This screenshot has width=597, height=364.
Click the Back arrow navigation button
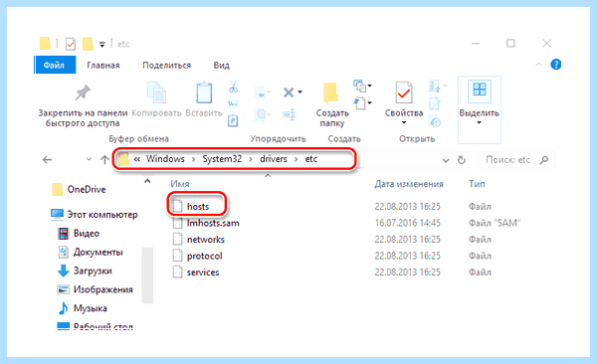(x=47, y=159)
